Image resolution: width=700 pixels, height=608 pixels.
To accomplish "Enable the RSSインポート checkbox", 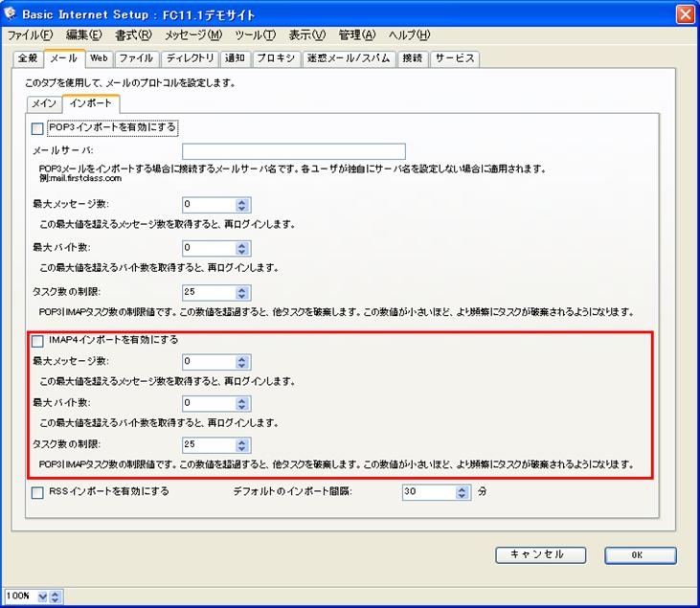I will tap(38, 491).
